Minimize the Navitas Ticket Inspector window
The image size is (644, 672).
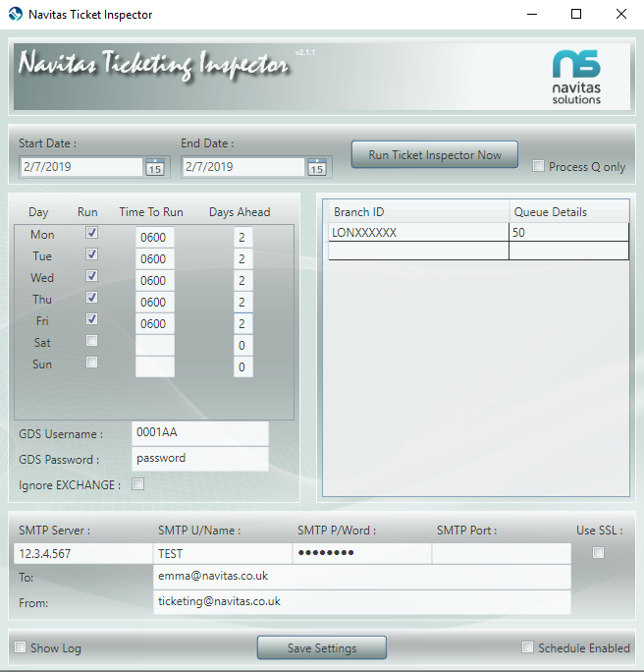point(532,14)
